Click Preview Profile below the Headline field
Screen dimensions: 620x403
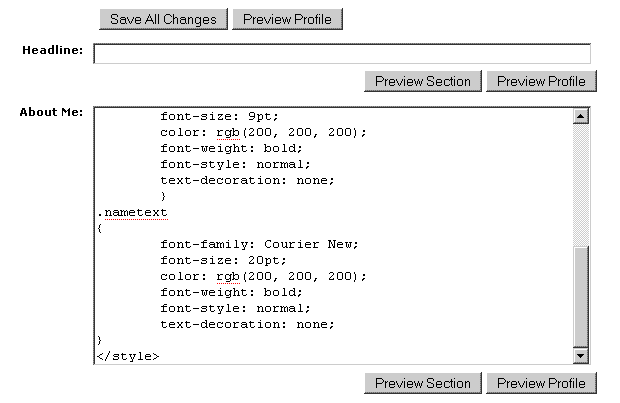541,82
